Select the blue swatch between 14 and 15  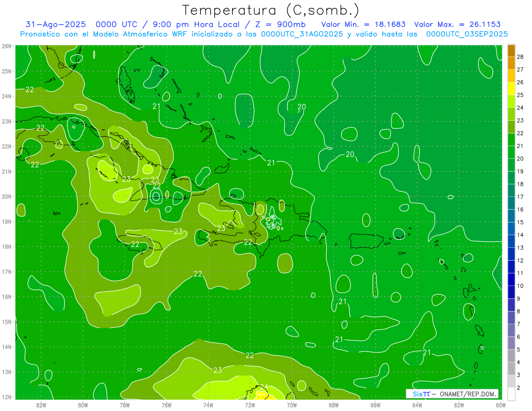pyautogui.click(x=511, y=228)
